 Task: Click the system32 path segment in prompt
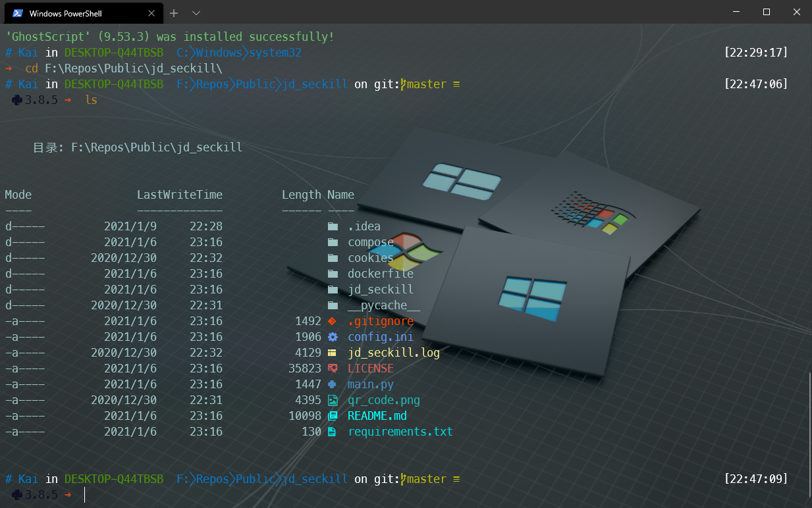coord(275,53)
